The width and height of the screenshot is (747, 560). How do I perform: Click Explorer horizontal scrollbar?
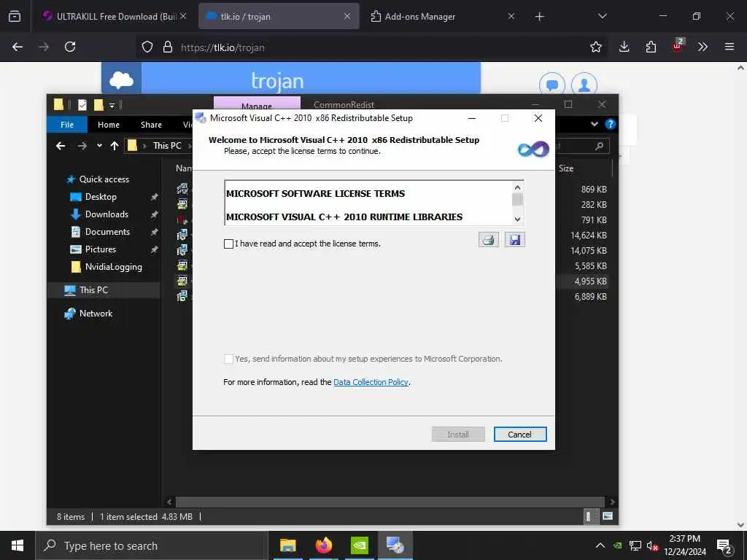pyautogui.click(x=390, y=502)
